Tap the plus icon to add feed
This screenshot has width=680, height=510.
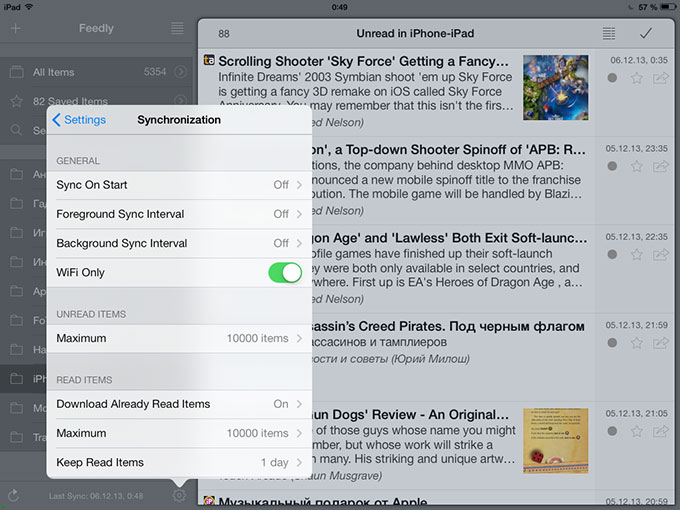[16, 29]
